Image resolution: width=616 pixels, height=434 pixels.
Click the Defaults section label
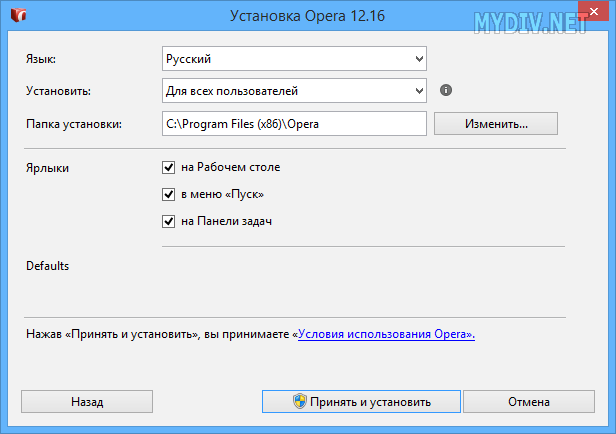[48, 266]
